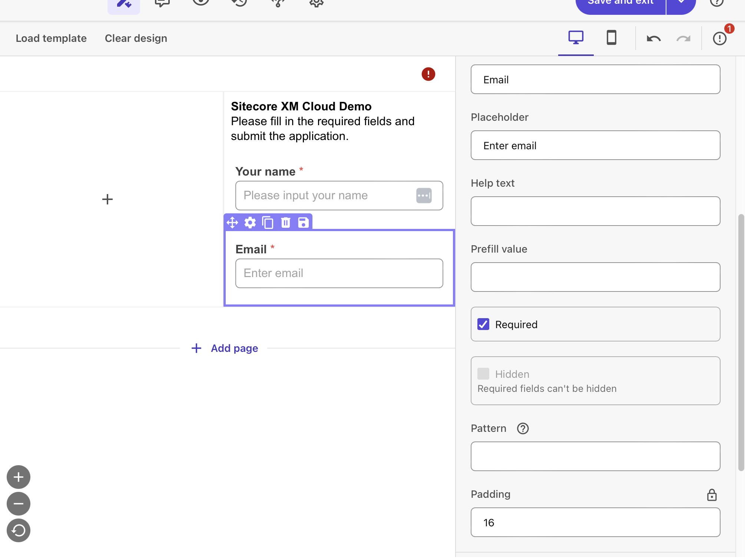
Task: Switch to mobile preview mode
Action: coord(611,38)
